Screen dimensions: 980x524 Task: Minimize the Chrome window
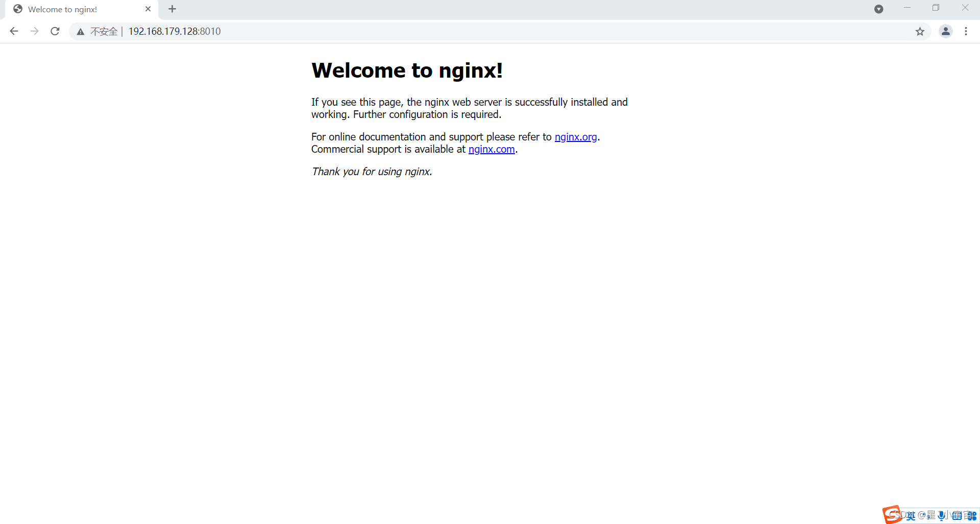[x=907, y=8]
